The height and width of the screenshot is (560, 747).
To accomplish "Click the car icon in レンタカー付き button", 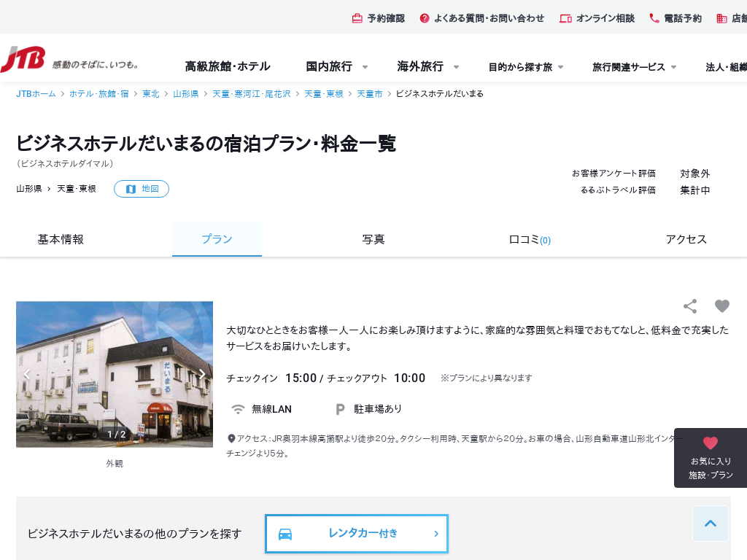I will [285, 534].
